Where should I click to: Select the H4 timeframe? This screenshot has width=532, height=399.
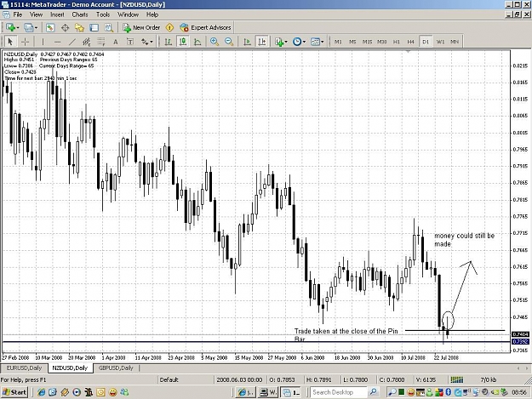coord(411,42)
